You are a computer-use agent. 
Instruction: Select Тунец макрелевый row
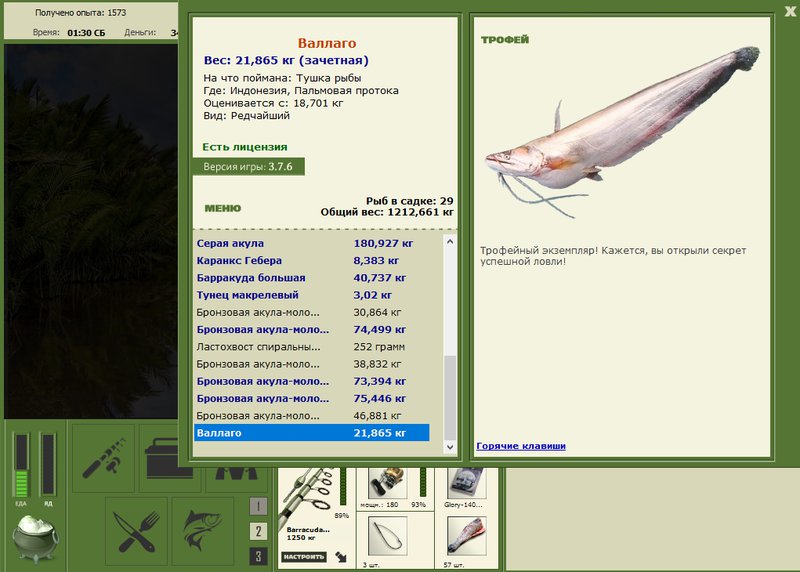pyautogui.click(x=312, y=295)
